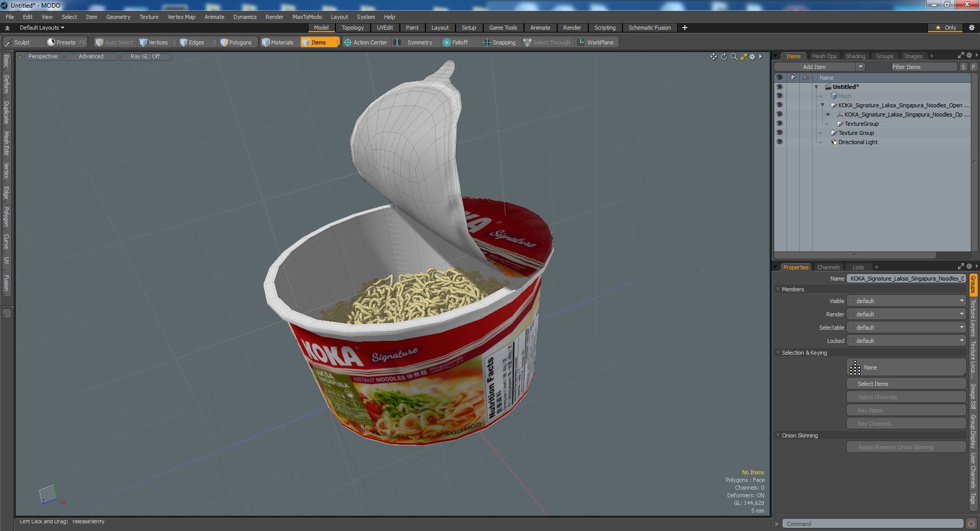Maximize the Items panel

(961, 55)
